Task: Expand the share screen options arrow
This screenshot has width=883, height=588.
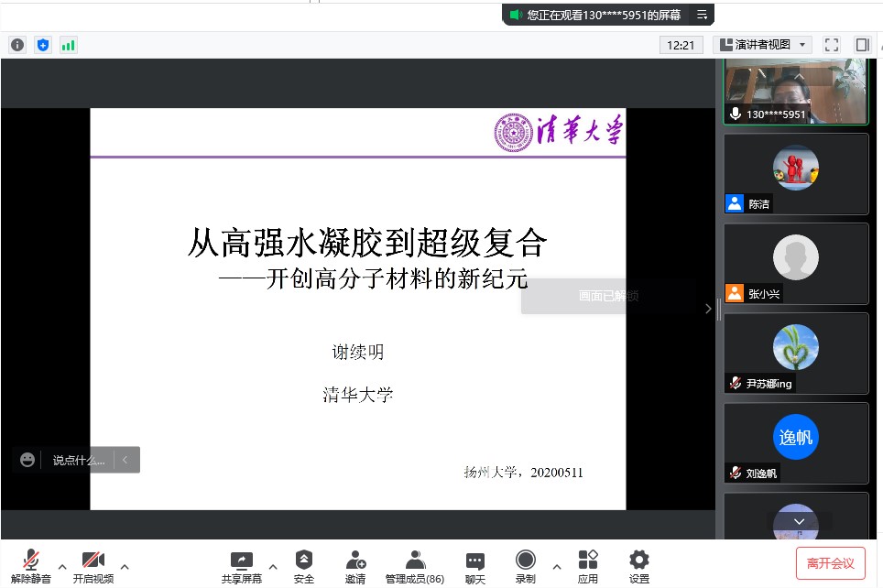Action: 273,566
